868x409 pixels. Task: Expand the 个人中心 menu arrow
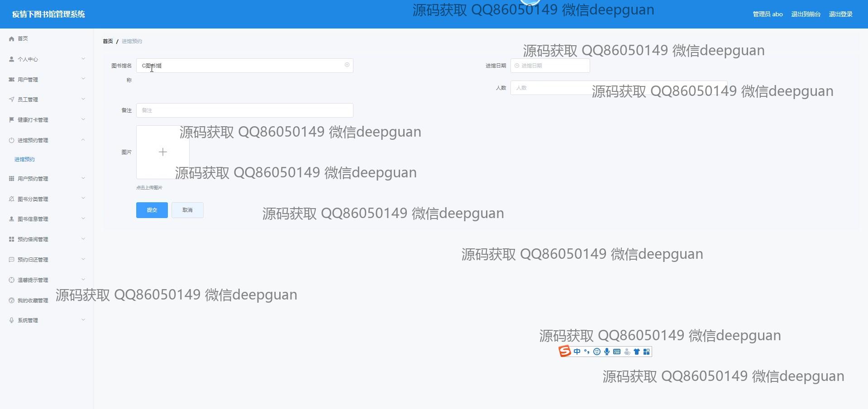tap(83, 59)
